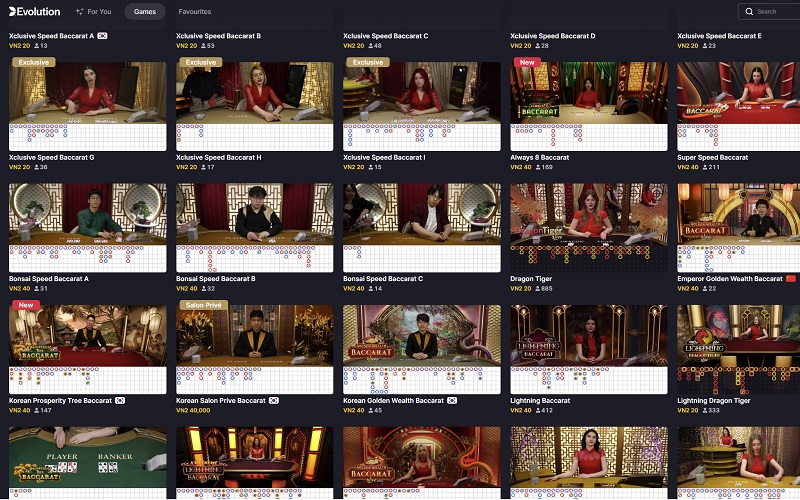
Task: Click Xclusive Speed Baccarat A title
Action: (52, 36)
